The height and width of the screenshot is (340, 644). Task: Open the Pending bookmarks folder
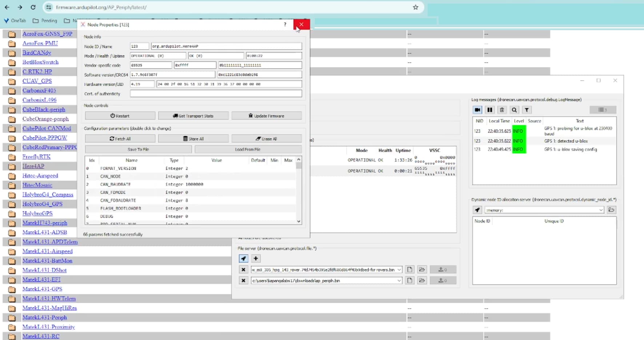pos(45,21)
